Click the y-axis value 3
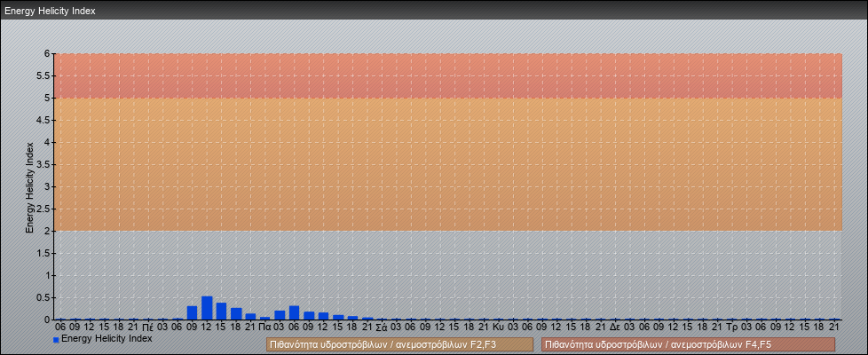 click(48, 186)
